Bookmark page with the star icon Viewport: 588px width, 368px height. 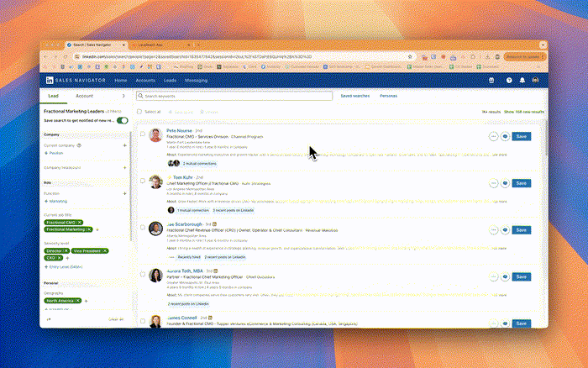410,56
